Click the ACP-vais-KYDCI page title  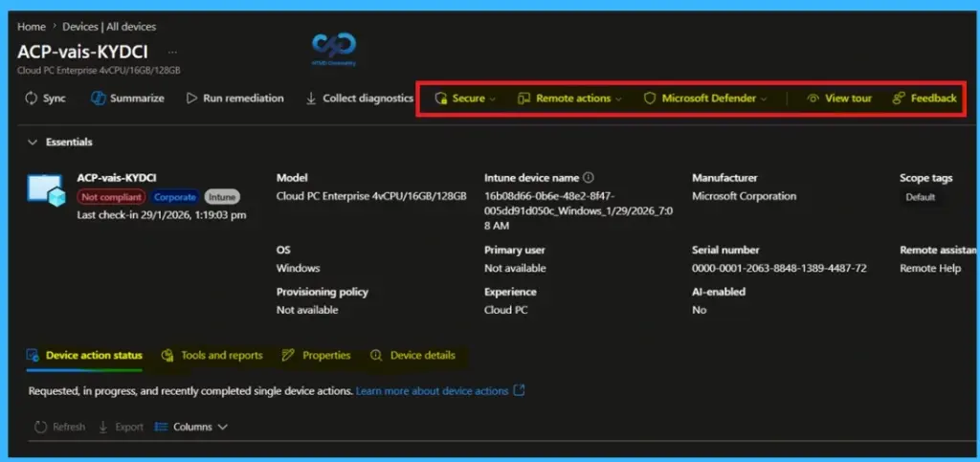click(x=82, y=52)
